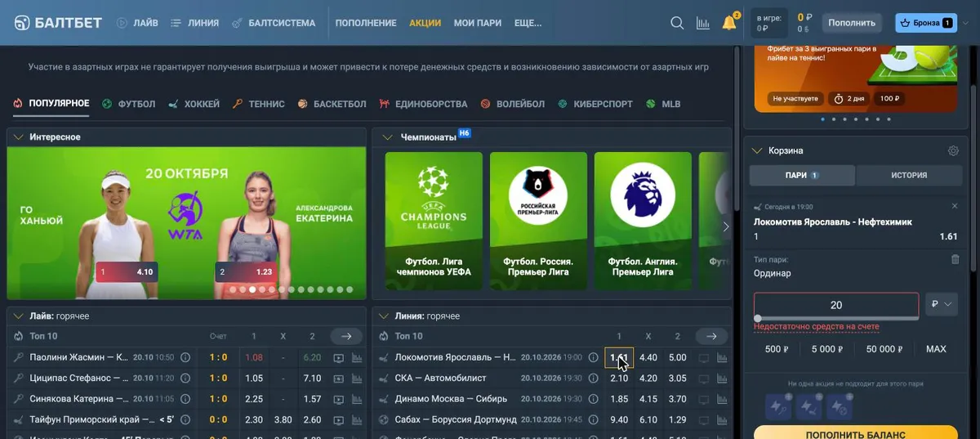The height and width of the screenshot is (439, 980).
Task: Select the third dot in the Интересное banner carousel
Action: (252, 289)
